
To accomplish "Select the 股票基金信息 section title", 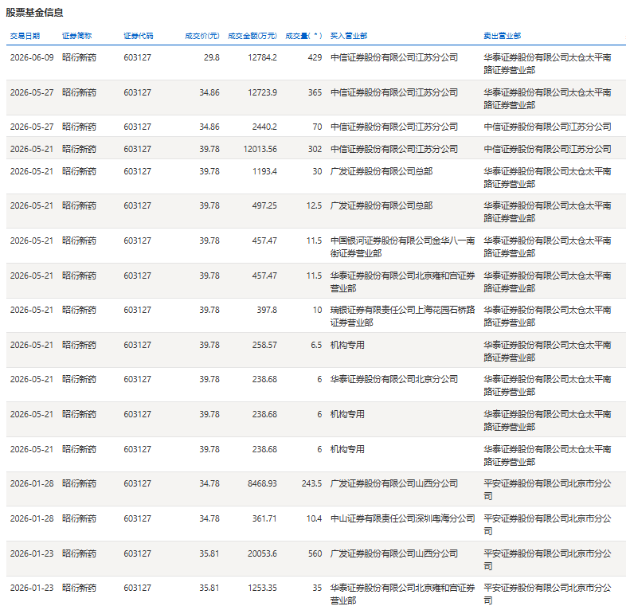I will 34,13.
